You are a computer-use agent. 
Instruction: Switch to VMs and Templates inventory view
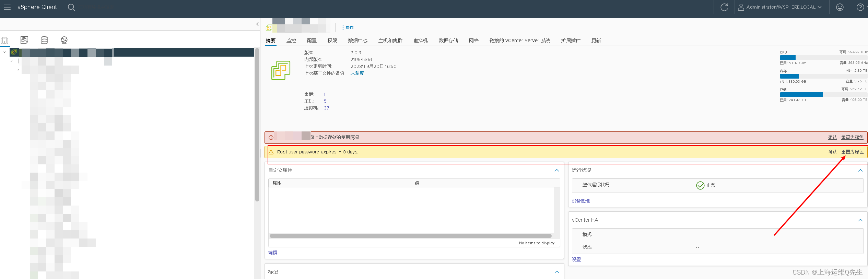click(x=24, y=40)
